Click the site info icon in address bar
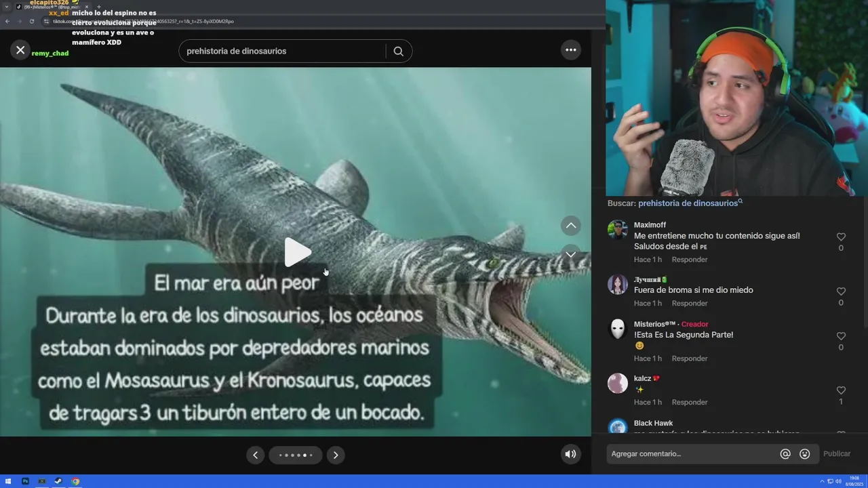Screen dimensions: 868x488 [46, 21]
